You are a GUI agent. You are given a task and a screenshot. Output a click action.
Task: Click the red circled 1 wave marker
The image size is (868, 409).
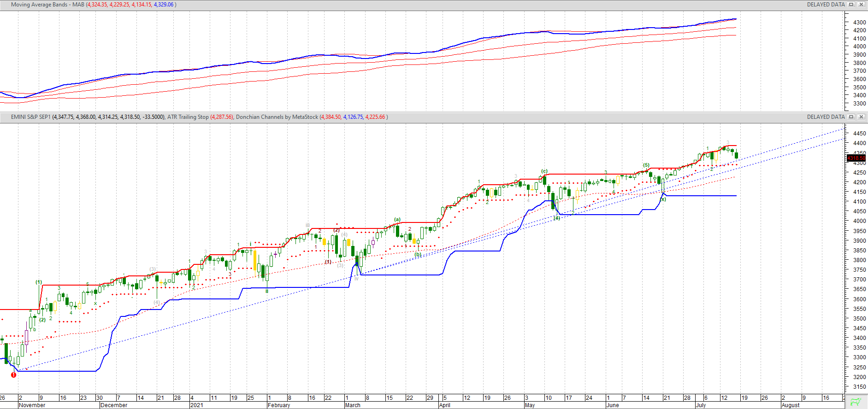[x=13, y=375]
